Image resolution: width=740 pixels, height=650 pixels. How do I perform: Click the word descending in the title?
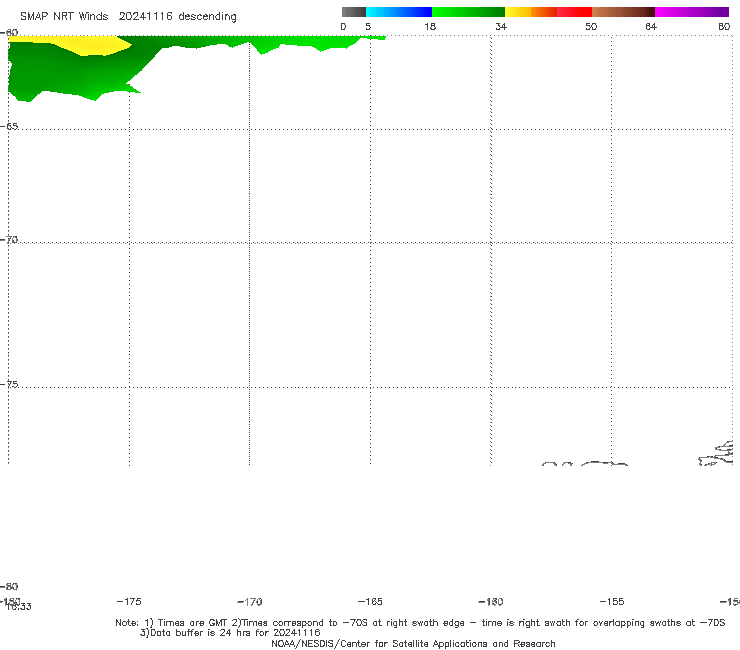point(207,17)
